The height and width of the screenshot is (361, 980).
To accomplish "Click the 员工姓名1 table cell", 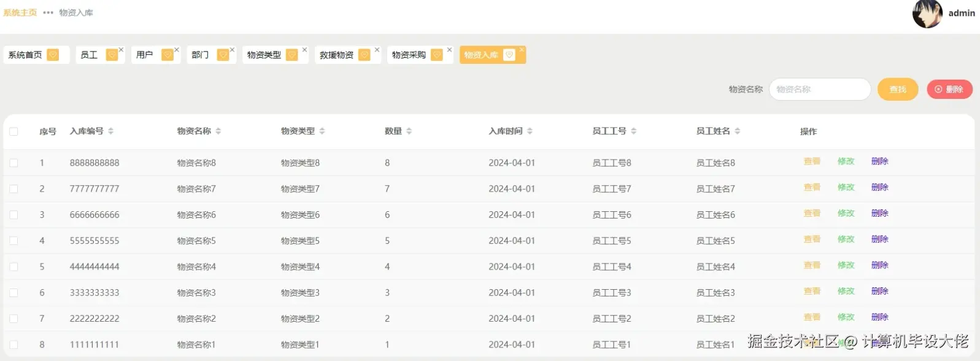I will [x=716, y=344].
